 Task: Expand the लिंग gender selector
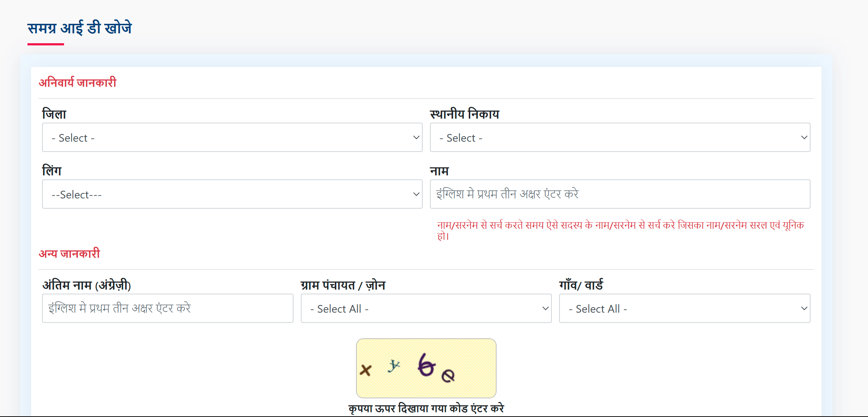point(232,194)
